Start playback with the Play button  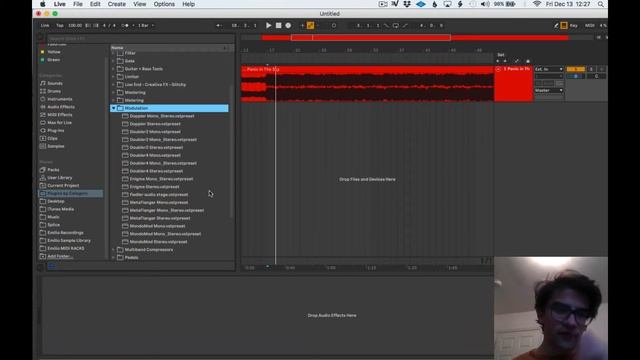click(269, 25)
